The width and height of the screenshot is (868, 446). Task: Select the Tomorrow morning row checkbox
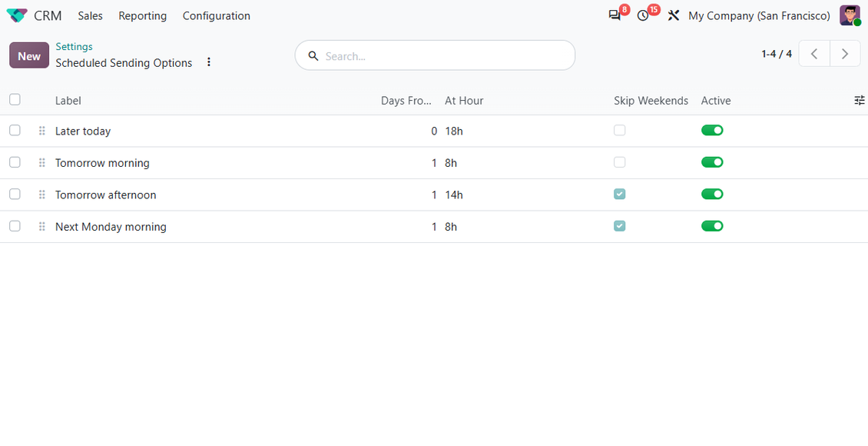pos(15,162)
